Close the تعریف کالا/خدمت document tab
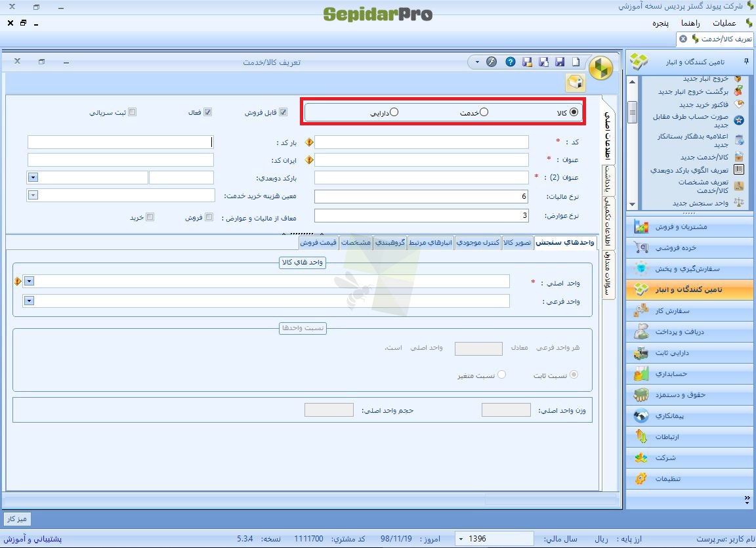Viewport: 756px width, 548px height. (683, 39)
